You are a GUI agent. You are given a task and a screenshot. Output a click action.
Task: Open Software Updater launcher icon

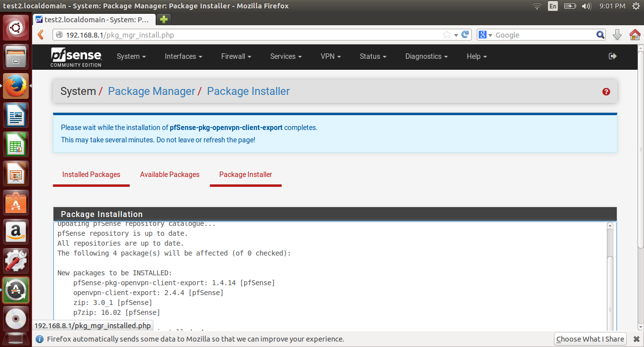click(x=16, y=290)
